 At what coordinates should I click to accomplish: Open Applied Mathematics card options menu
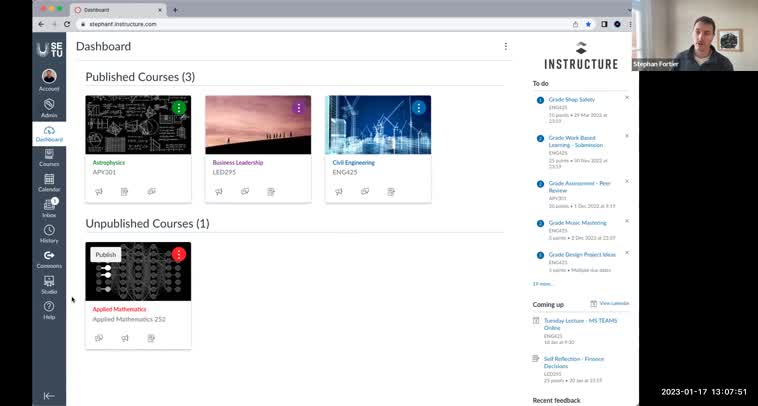tap(179, 254)
